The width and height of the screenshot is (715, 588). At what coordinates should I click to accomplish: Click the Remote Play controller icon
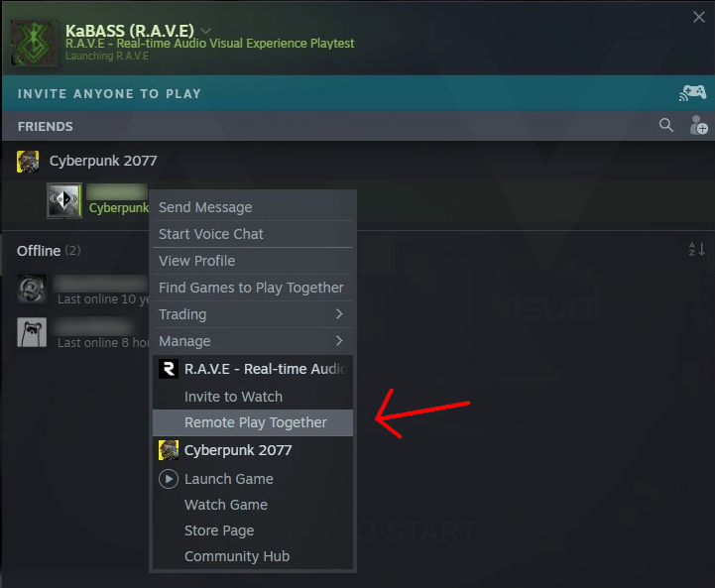tap(692, 93)
